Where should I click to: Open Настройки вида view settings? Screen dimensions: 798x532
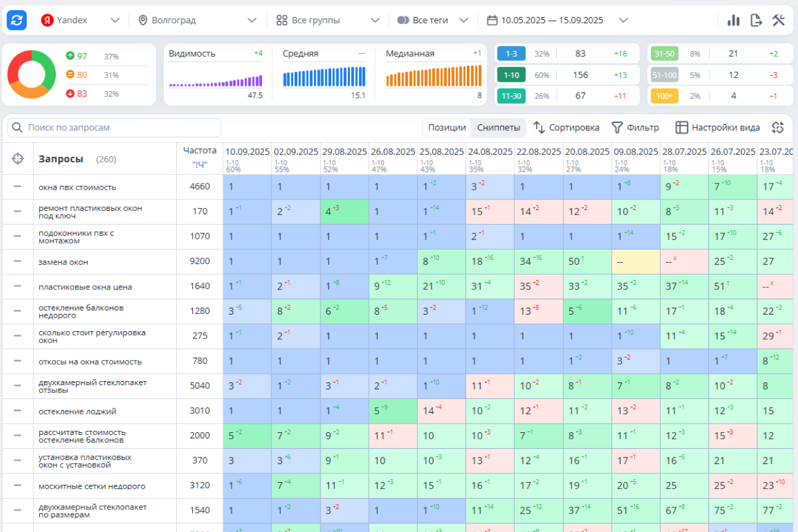pos(718,128)
